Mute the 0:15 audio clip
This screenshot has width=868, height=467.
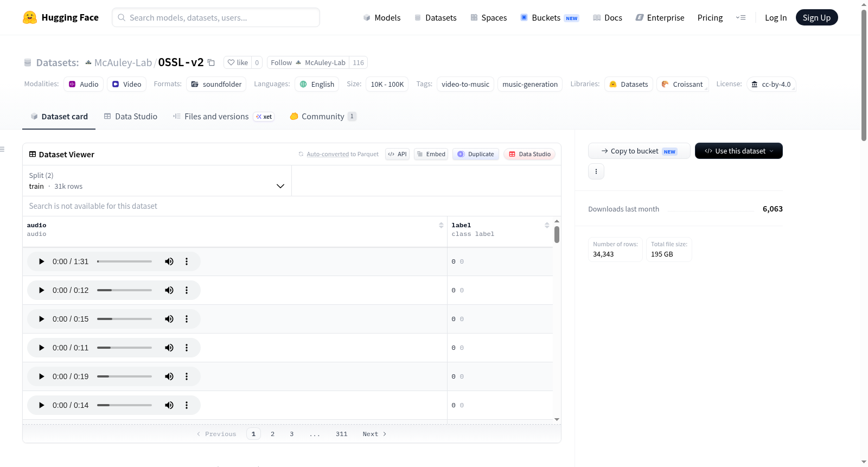(x=169, y=319)
